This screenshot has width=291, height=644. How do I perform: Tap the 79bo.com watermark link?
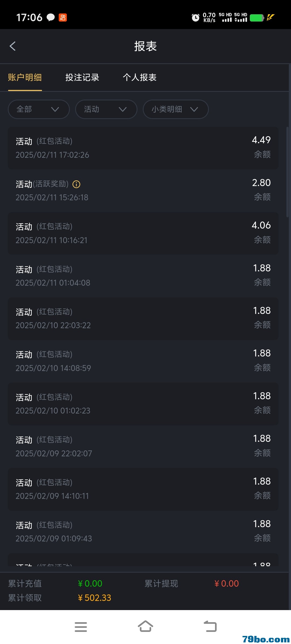coord(266,639)
